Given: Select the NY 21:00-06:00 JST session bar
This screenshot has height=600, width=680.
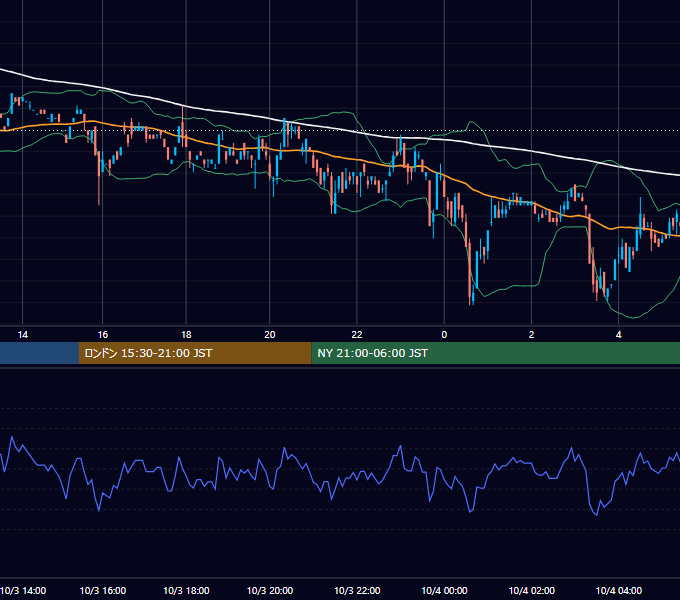Looking at the screenshot, I should pyautogui.click(x=496, y=353).
